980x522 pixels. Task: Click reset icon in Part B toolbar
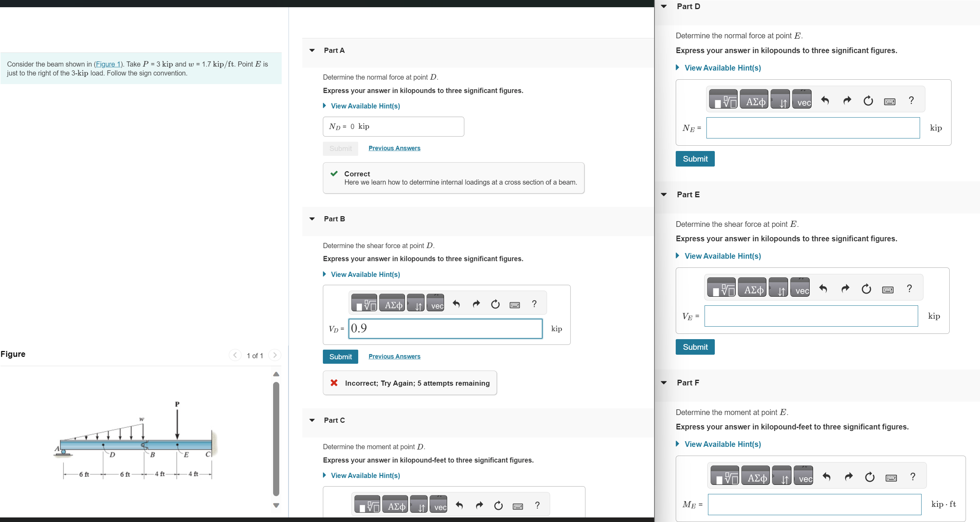(x=495, y=304)
